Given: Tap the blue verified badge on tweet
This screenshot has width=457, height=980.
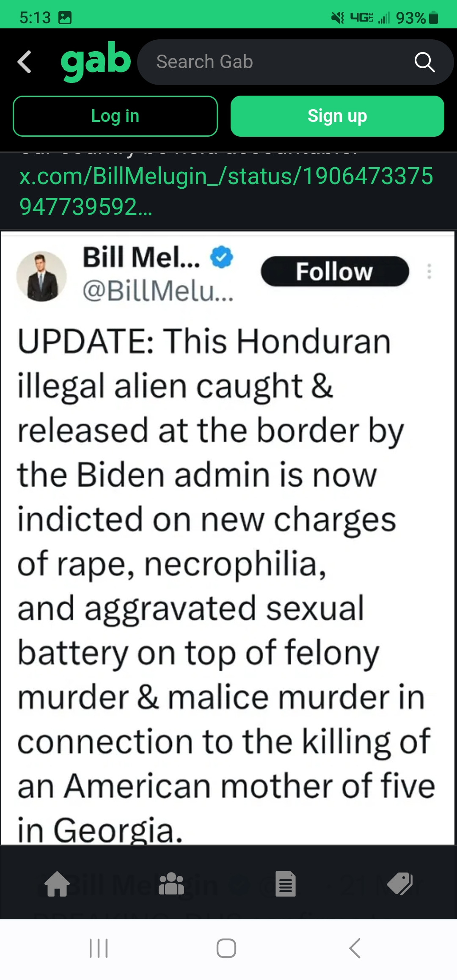Looking at the screenshot, I should point(222,257).
